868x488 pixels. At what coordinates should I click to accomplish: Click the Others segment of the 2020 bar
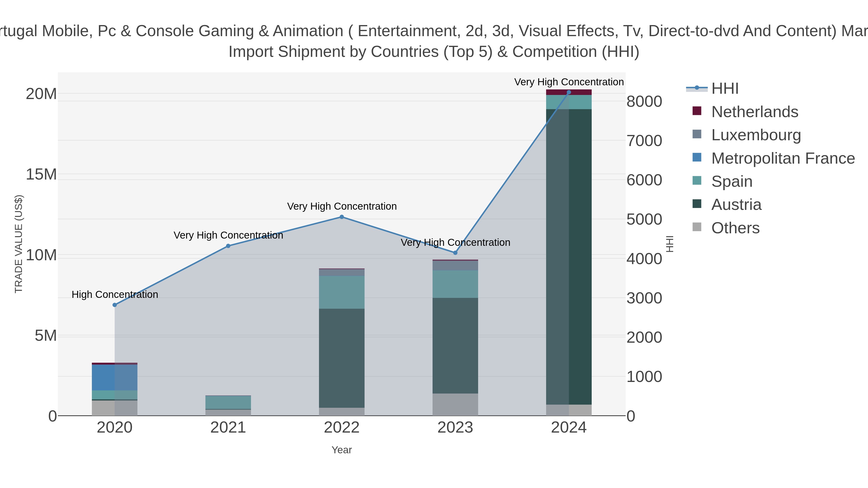pos(115,408)
